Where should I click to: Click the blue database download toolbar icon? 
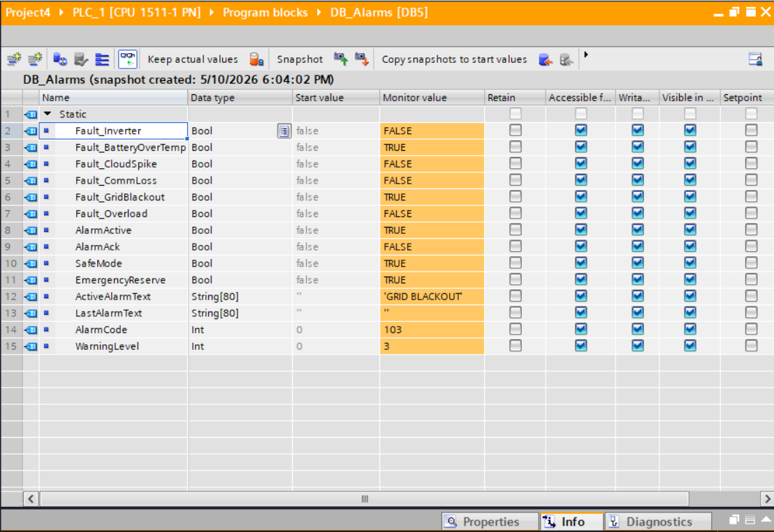pos(60,59)
